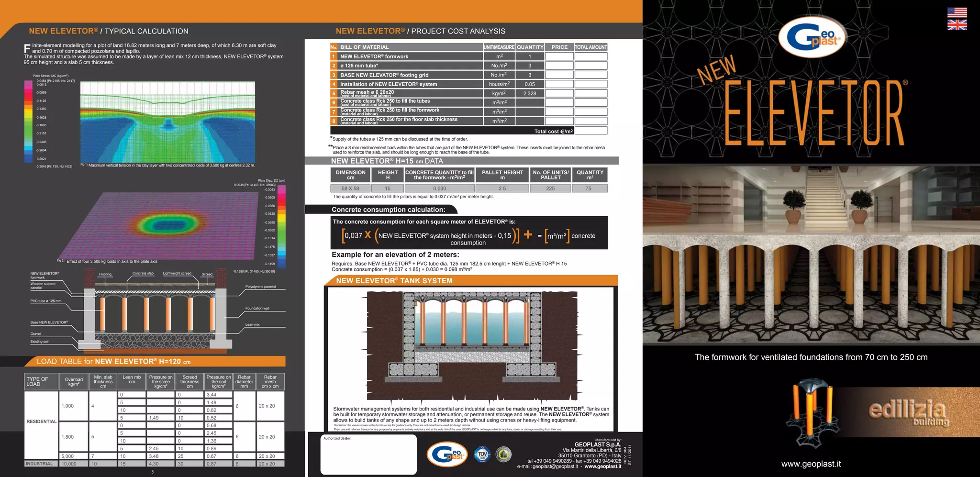The height and width of the screenshot is (477, 980).
Task: Click the 0.030 concrete quantity cell
Action: click(x=440, y=189)
